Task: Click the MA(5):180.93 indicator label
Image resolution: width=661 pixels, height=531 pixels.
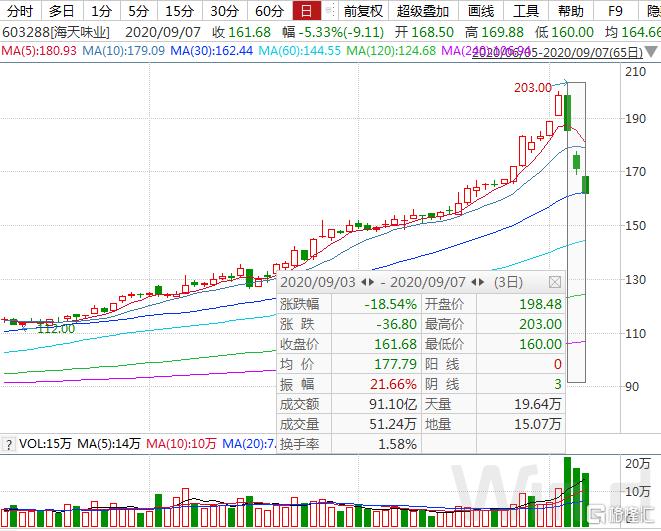Action: (x=39, y=51)
